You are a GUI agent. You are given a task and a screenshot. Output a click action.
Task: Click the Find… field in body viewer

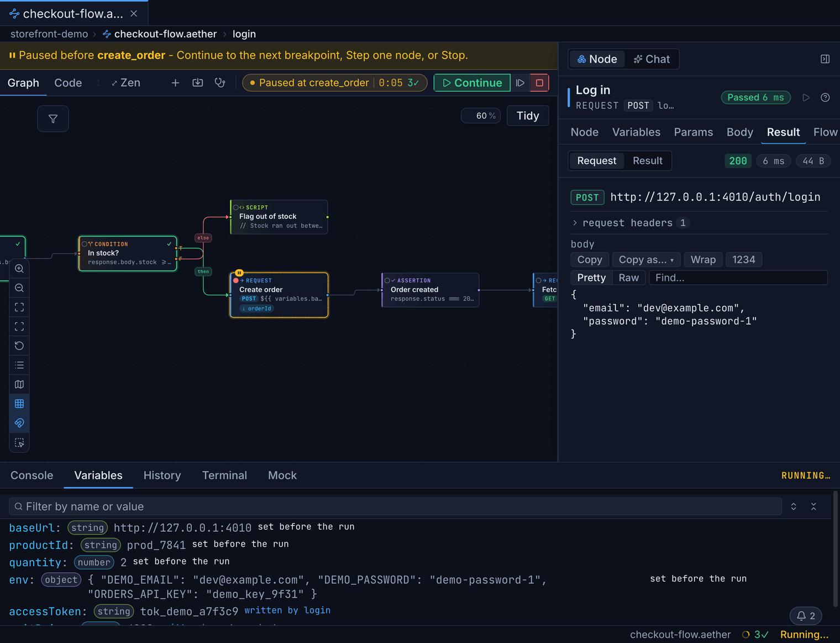738,278
